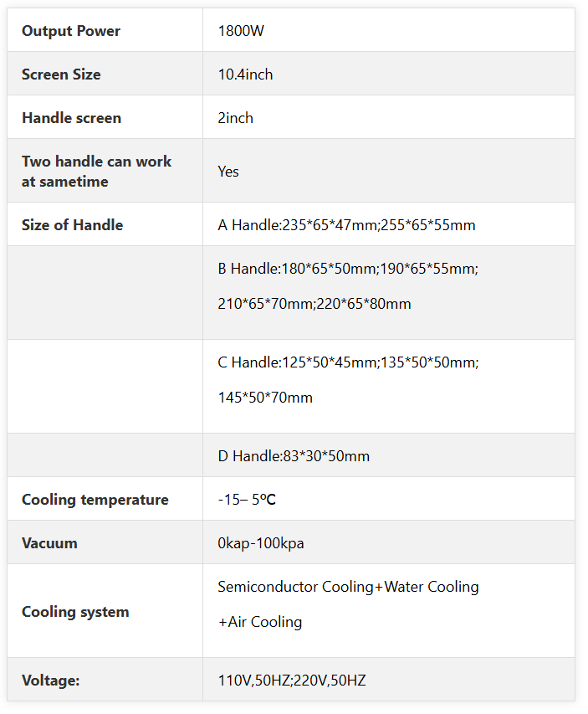
Task: Click the Size of Handle label
Action: pyautogui.click(x=73, y=225)
